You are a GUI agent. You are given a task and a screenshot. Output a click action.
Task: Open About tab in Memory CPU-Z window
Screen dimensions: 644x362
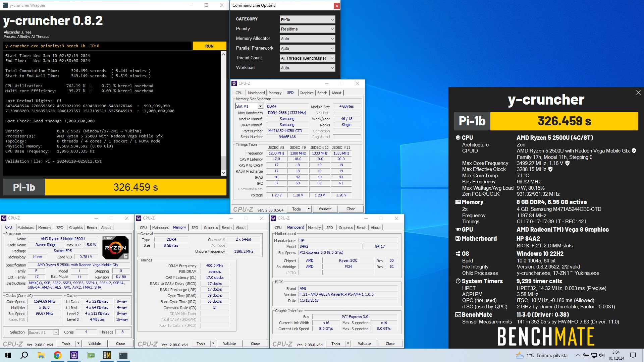coord(241,228)
